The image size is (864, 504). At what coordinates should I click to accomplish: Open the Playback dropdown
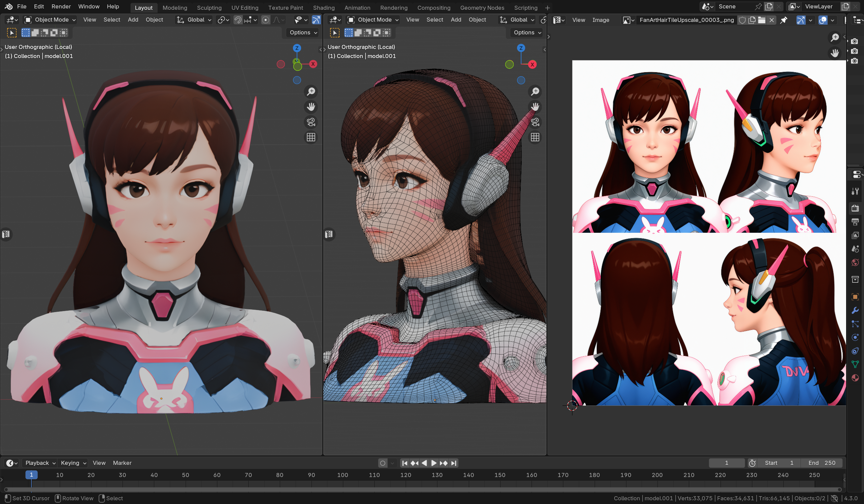[40, 463]
